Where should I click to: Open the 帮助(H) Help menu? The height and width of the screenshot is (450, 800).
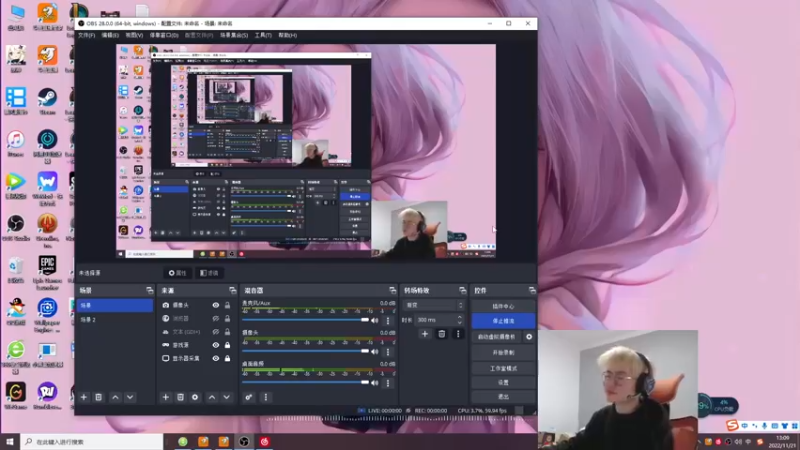288,35
